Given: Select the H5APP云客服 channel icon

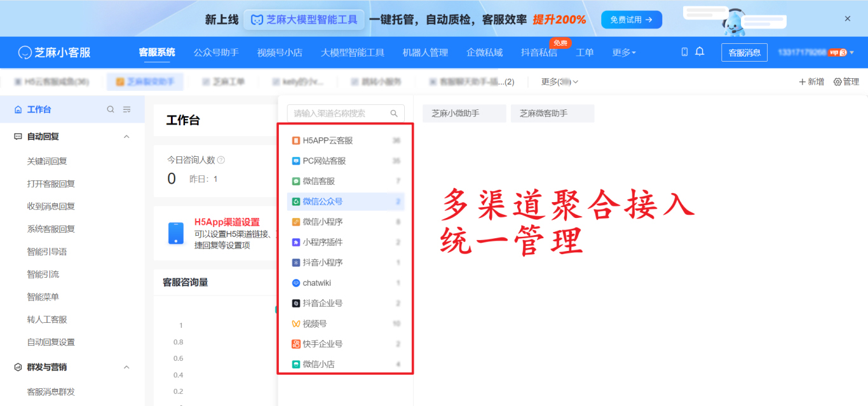Looking at the screenshot, I should coord(297,140).
